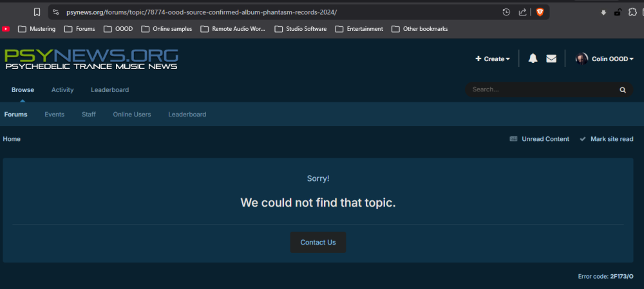
Task: Expand the Create dropdown menu
Action: [x=493, y=59]
